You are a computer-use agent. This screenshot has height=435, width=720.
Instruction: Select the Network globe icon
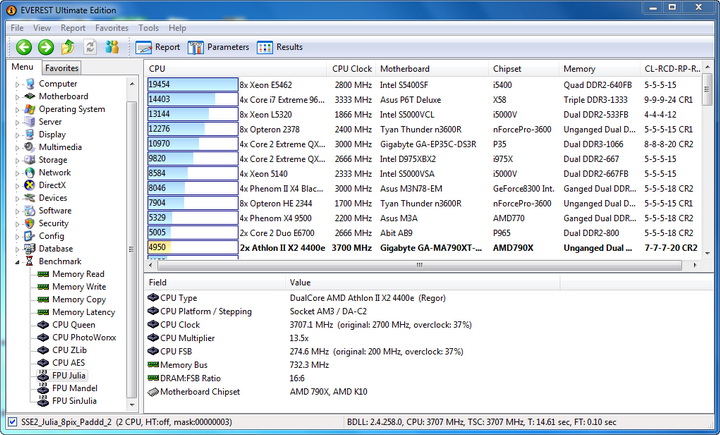point(30,173)
